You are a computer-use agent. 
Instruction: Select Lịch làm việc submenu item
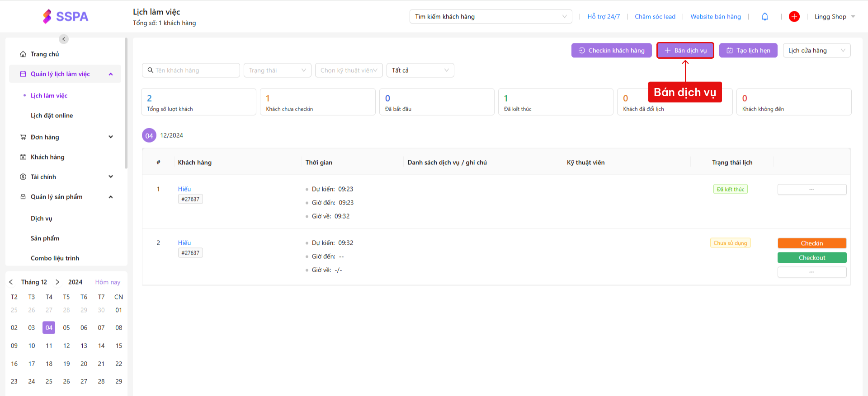coord(49,96)
